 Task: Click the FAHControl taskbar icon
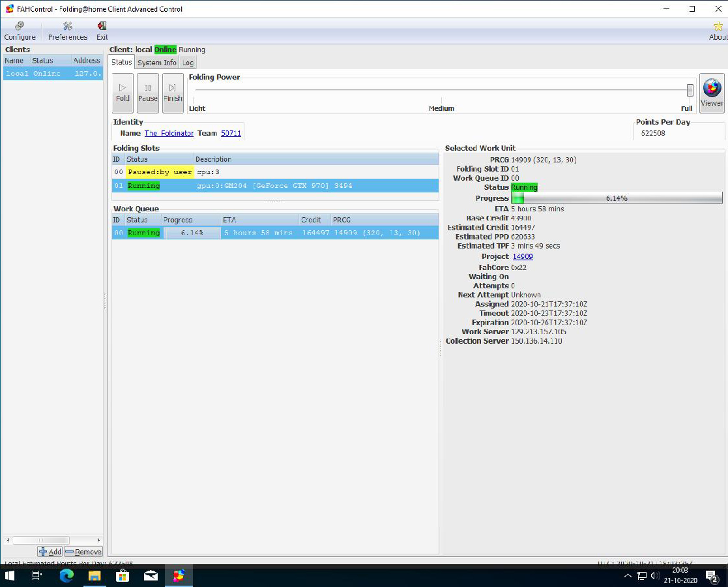pyautogui.click(x=179, y=576)
